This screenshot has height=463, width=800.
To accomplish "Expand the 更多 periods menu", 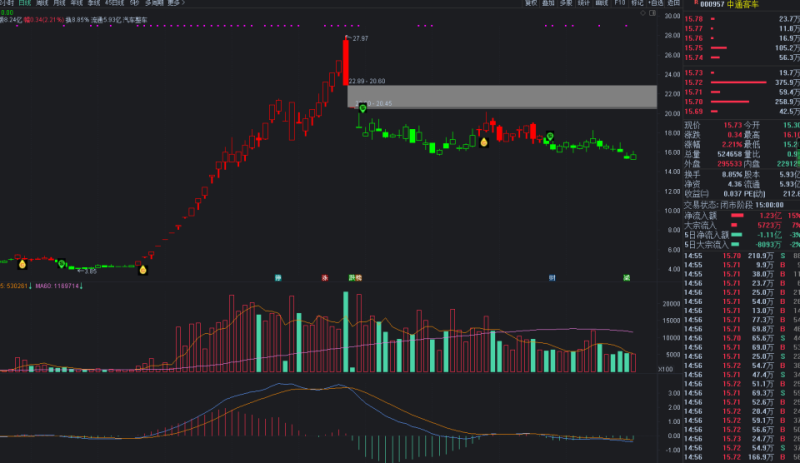I will tap(176, 4).
